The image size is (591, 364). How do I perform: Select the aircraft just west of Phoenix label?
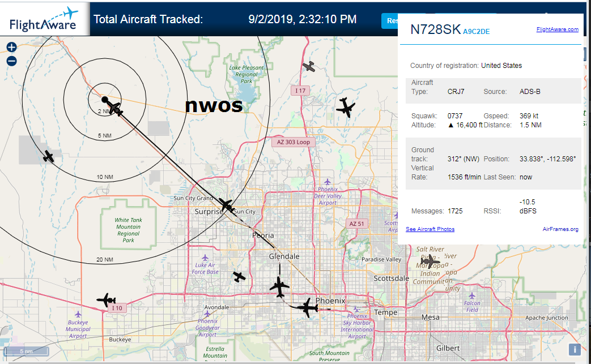(x=308, y=308)
